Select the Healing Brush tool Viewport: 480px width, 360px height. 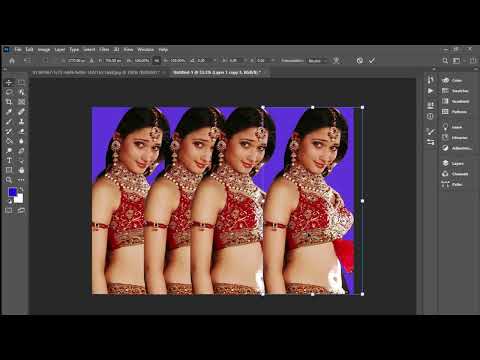pos(21,112)
